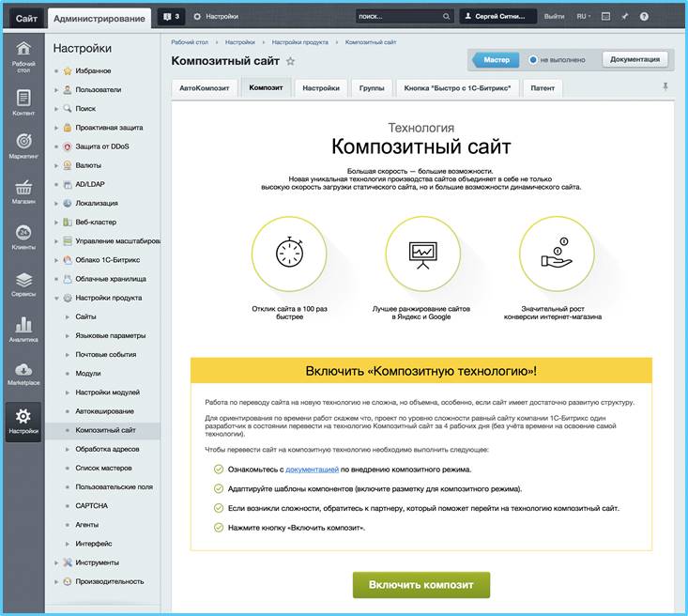The width and height of the screenshot is (688, 616).
Task: Open the Администрирование top tab
Action: click(99, 19)
